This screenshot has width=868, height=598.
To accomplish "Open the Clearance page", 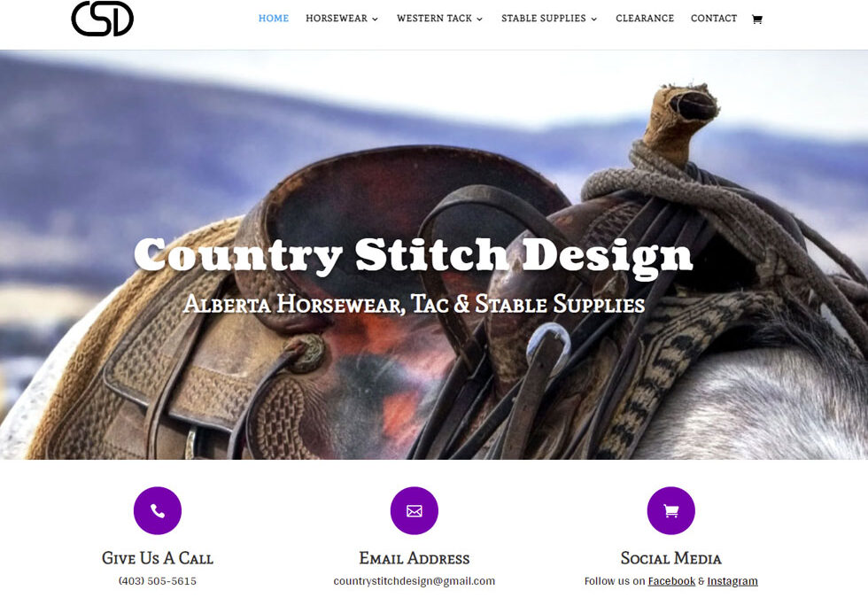I will [x=645, y=19].
